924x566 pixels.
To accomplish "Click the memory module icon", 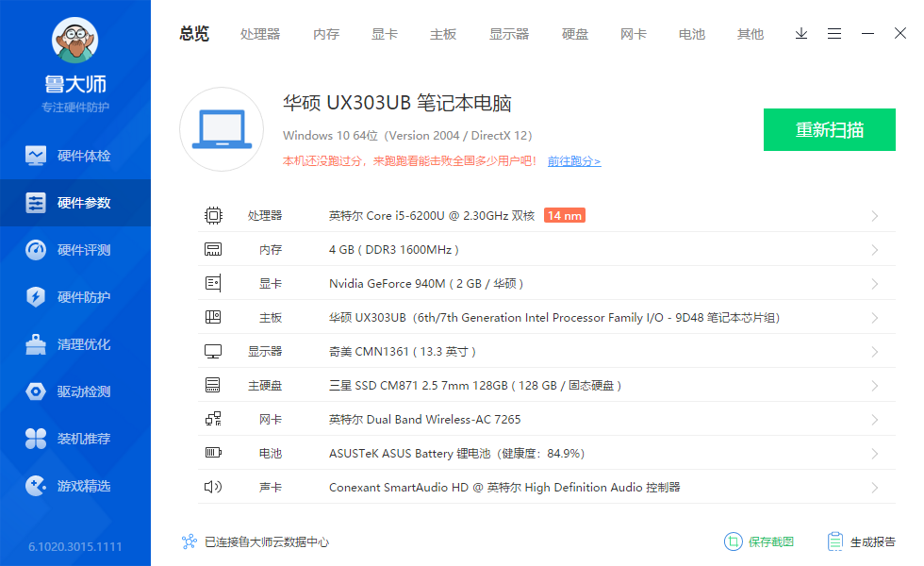I will [213, 249].
